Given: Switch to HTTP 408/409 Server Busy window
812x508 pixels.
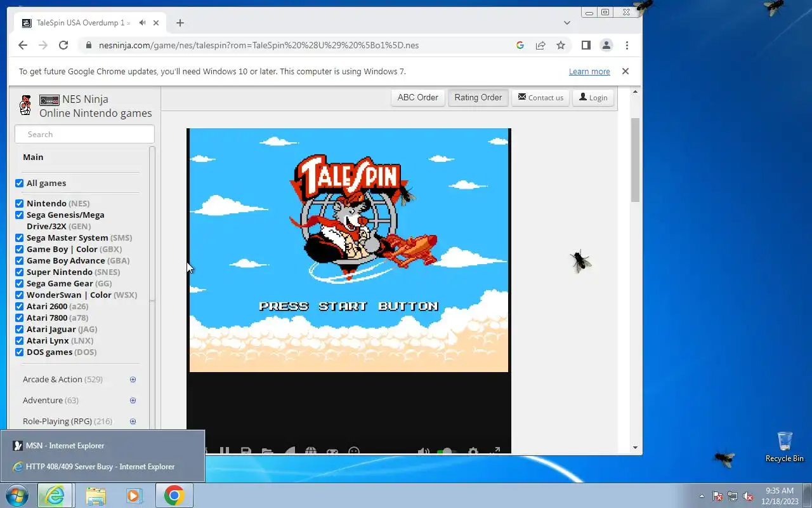Looking at the screenshot, I should pyautogui.click(x=102, y=467).
